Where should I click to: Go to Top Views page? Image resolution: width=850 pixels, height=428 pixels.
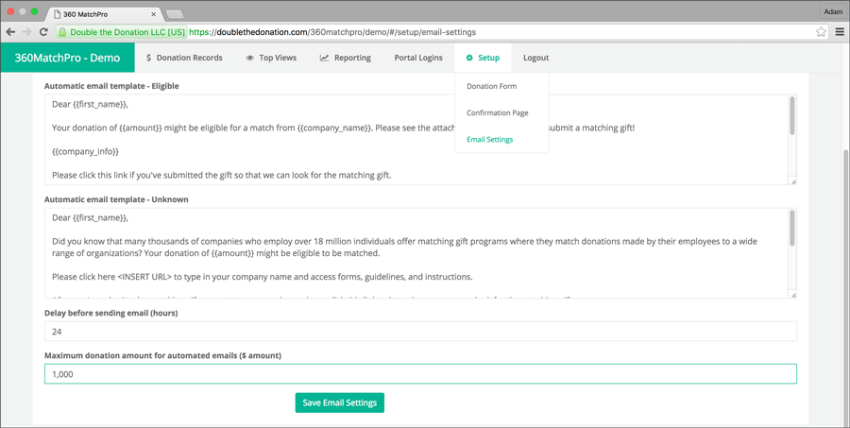271,58
